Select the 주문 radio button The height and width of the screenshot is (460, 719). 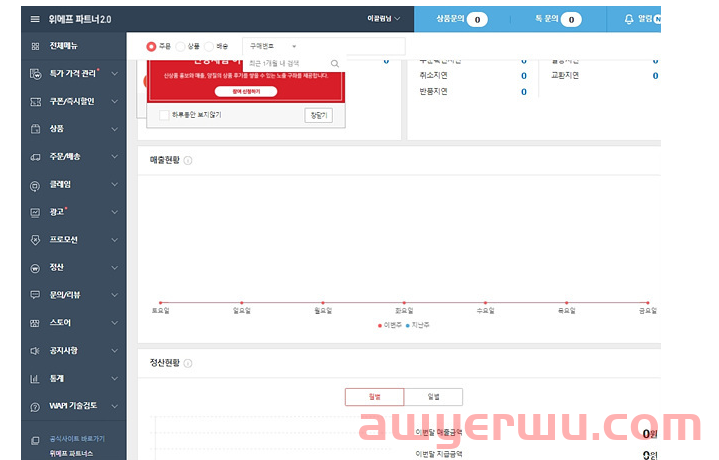click(x=151, y=46)
